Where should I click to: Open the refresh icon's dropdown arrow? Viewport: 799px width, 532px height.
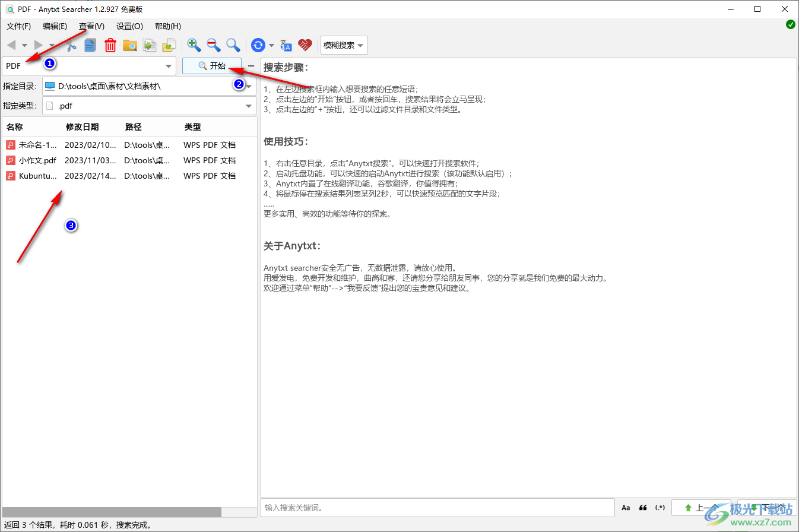(271, 45)
